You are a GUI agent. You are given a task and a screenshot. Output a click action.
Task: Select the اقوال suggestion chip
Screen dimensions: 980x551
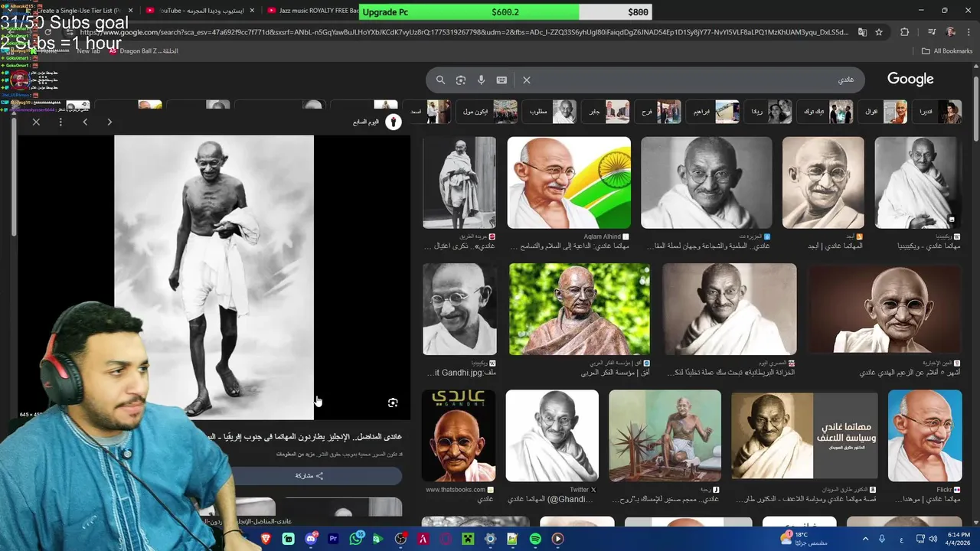coord(882,112)
